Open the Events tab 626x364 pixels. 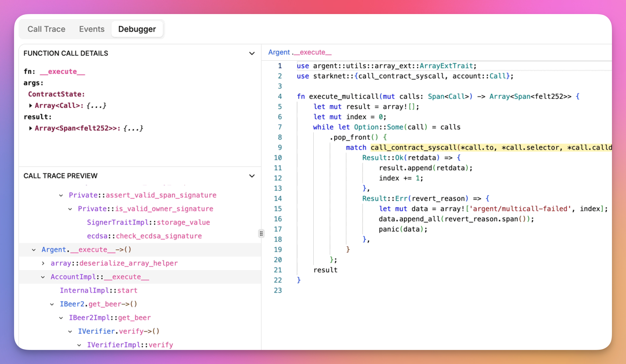(x=92, y=29)
